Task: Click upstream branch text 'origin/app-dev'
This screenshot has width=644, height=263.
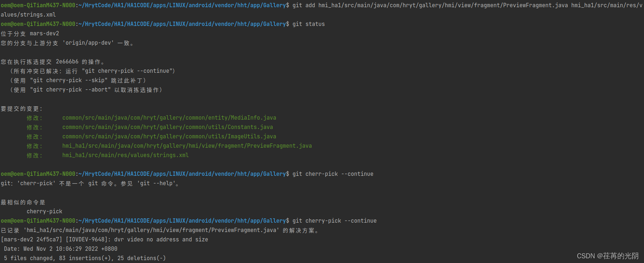Action: 88,43
